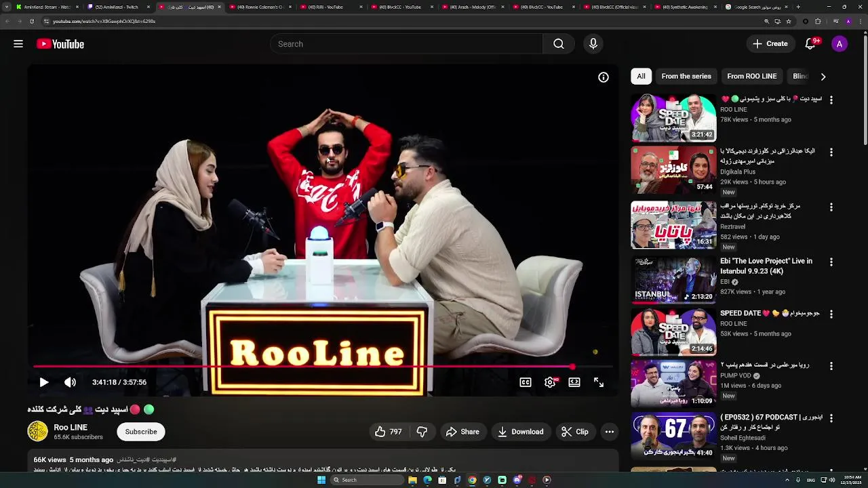The width and height of the screenshot is (868, 488).
Task: Open YouTube notifications bell
Action: point(810,44)
